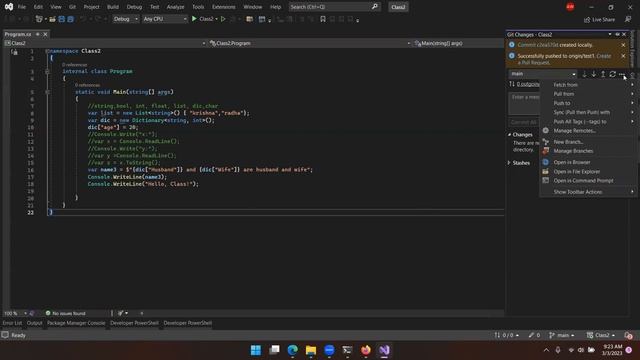Open the Any CPU platform dropdown
Image resolution: width=640 pixels, height=360 pixels.
[164, 19]
